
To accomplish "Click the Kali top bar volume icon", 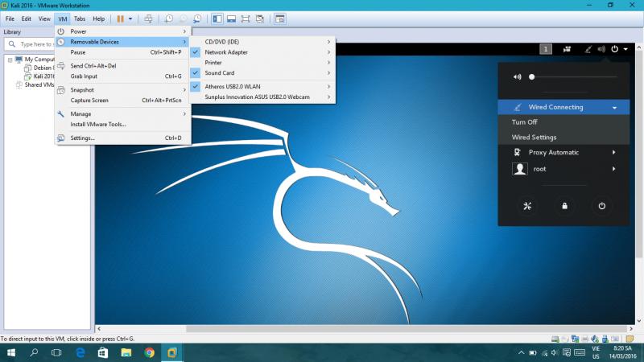I will pyautogui.click(x=601, y=49).
